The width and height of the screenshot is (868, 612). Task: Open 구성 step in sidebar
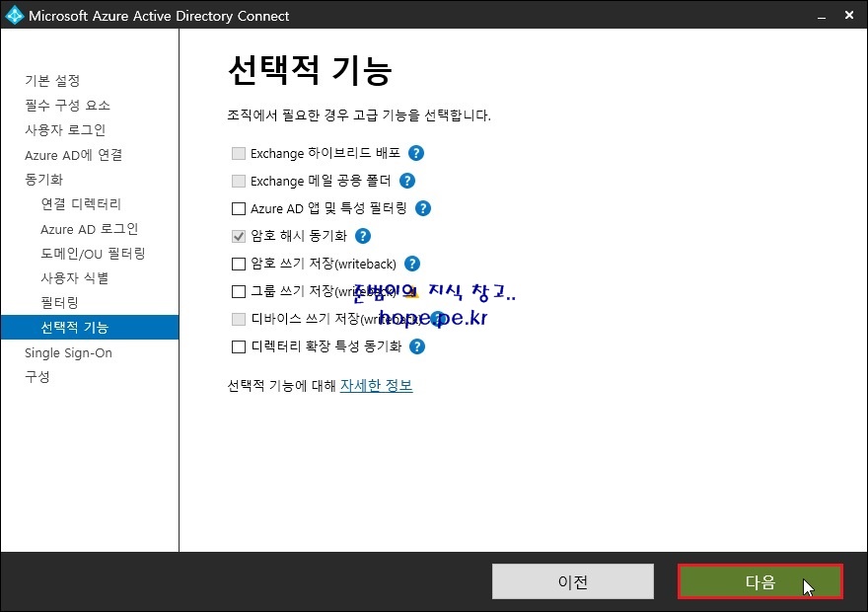pyautogui.click(x=37, y=377)
